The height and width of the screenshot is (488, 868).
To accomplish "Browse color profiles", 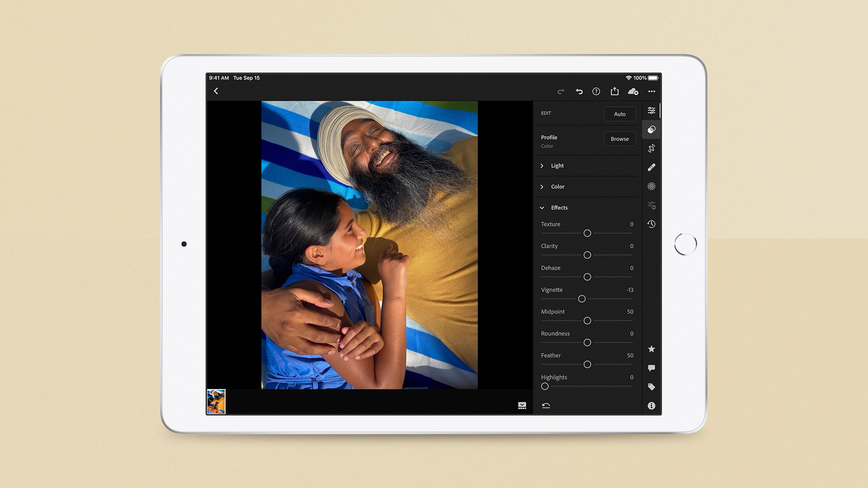I will (620, 139).
